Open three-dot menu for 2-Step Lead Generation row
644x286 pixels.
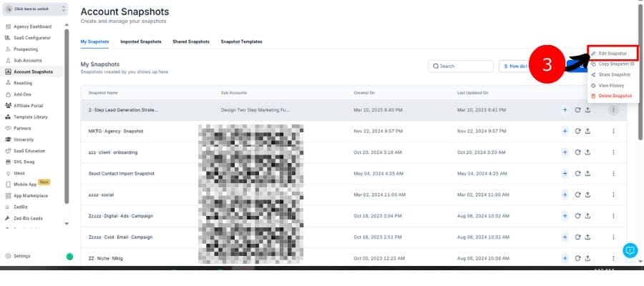click(x=613, y=110)
